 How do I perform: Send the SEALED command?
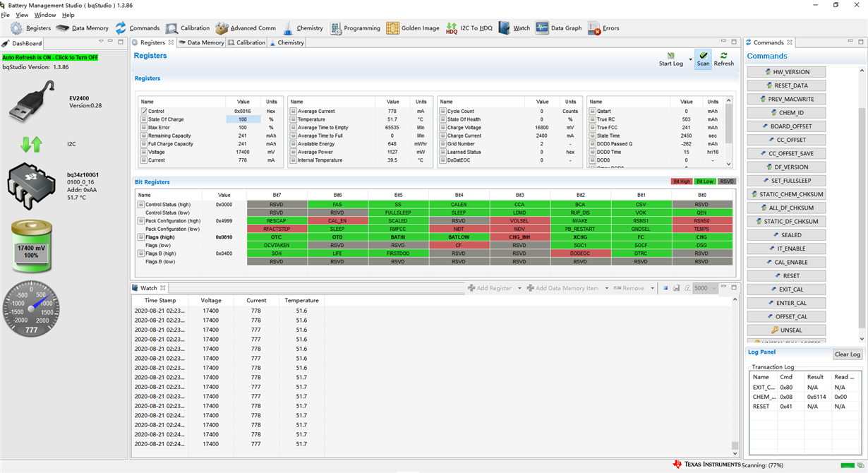(x=788, y=235)
